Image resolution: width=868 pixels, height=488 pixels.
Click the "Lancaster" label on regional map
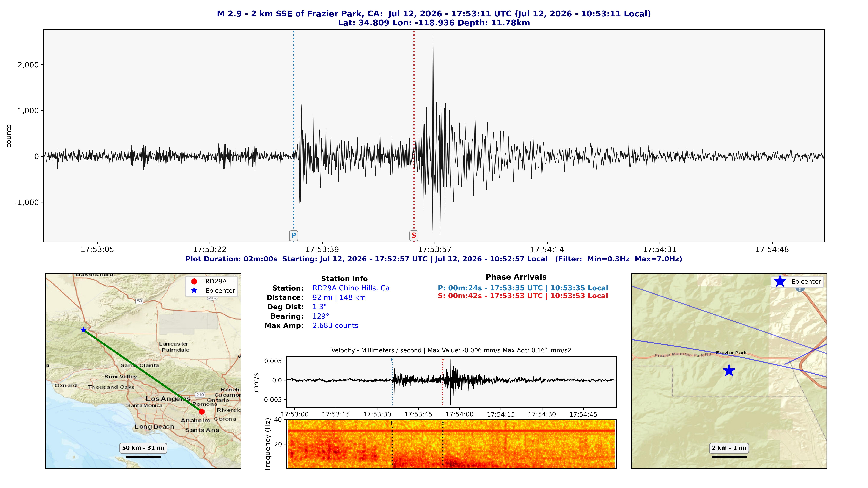coord(174,344)
